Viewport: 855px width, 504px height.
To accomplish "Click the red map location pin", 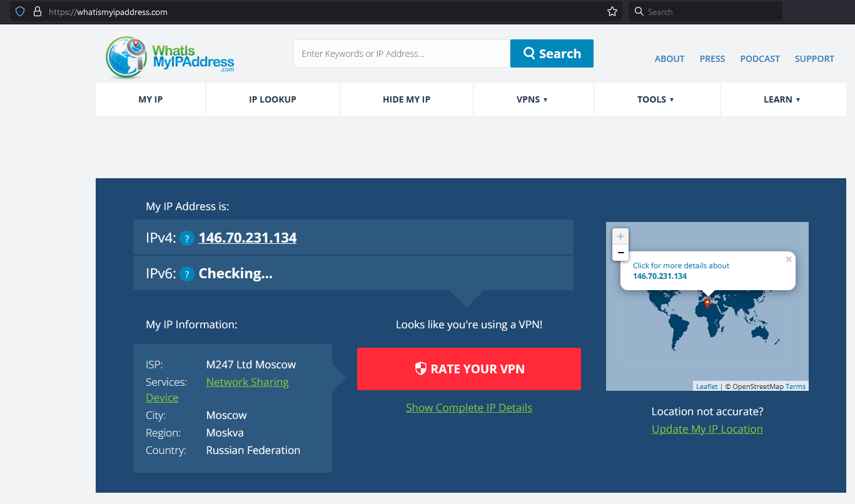I will click(x=707, y=303).
